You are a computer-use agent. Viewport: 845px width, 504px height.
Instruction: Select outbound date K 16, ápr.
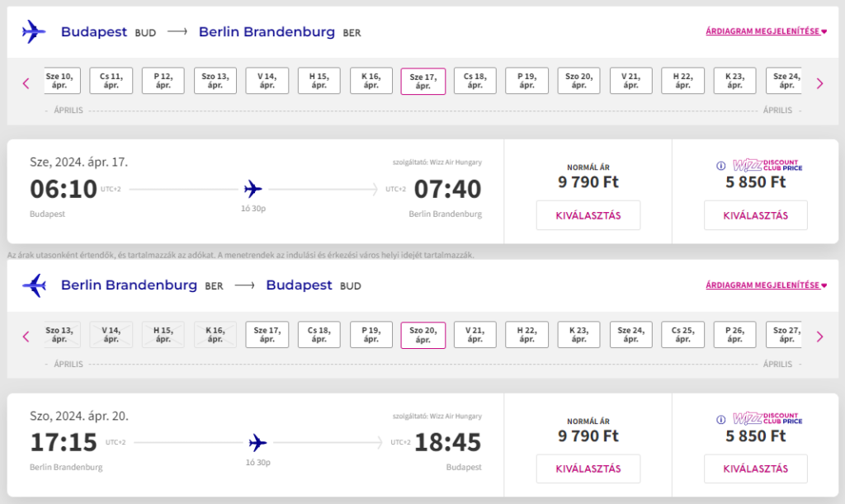click(x=371, y=81)
